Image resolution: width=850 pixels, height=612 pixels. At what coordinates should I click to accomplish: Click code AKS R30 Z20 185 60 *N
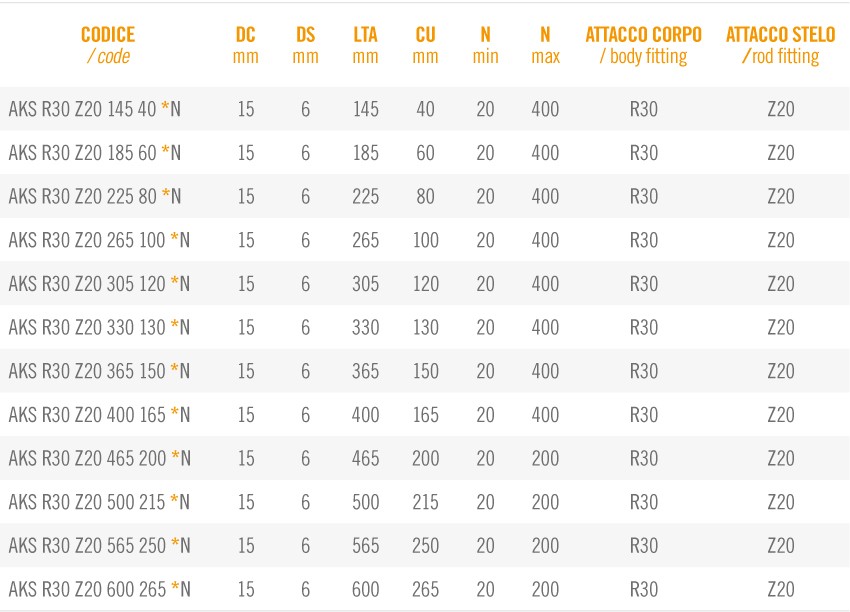95,153
